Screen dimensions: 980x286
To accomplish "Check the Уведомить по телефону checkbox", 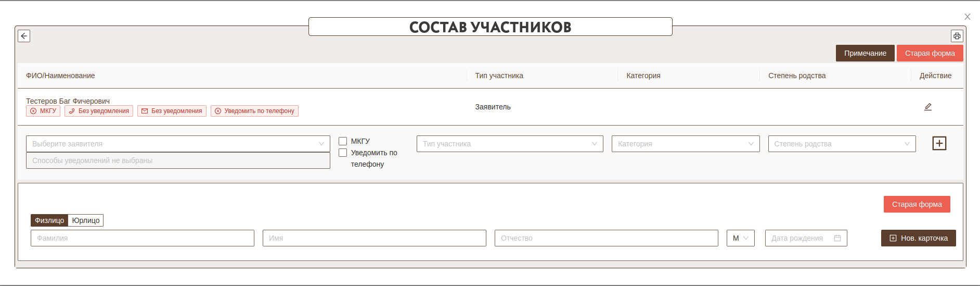I will click(x=343, y=153).
